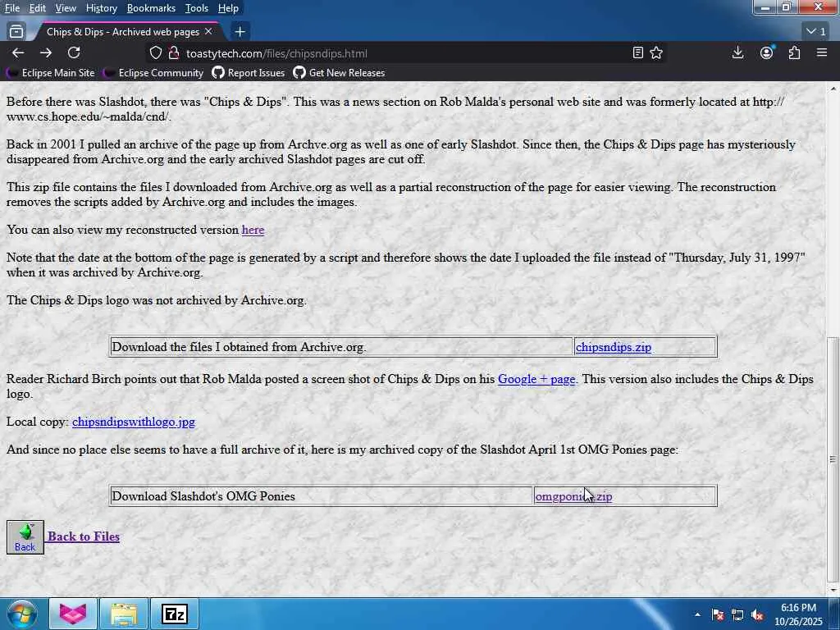This screenshot has width=840, height=630.
Task: Go forward using the forward arrow
Action: [46, 53]
